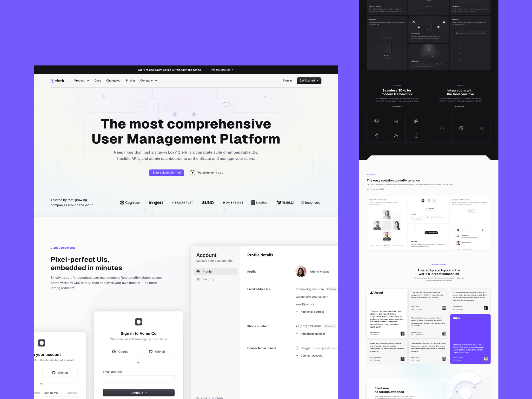This screenshot has height=399, width=532.
Task: Click the settings gear in organization list
Action: 483,230
